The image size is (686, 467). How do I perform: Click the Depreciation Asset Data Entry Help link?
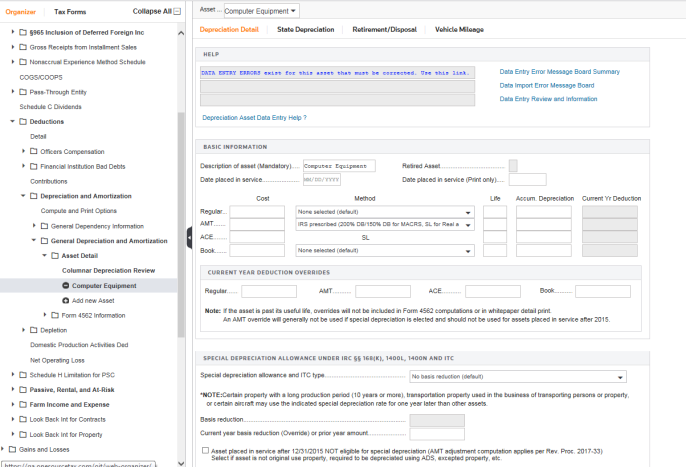254,118
